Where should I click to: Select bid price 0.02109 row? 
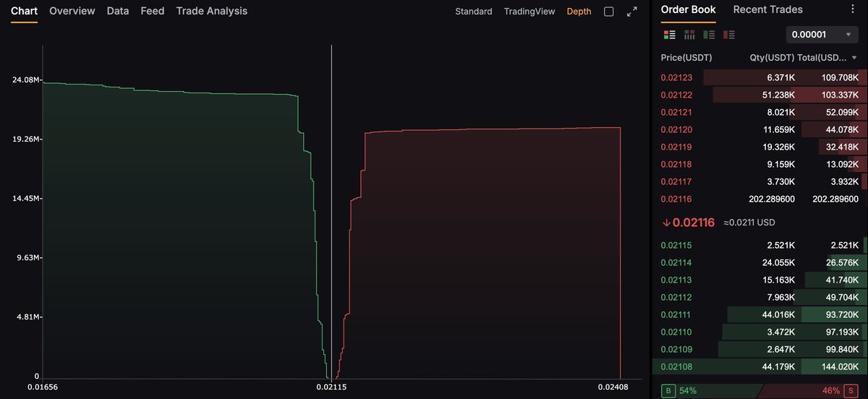click(x=760, y=349)
